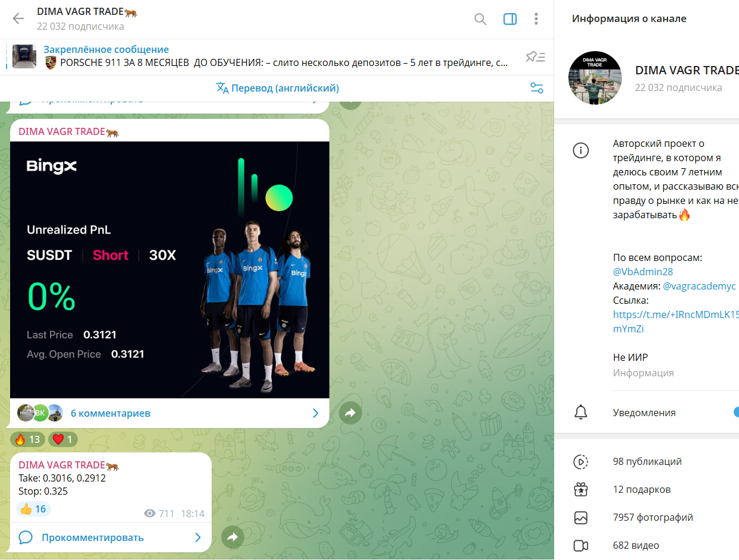Open the BingX Unrealized PnL image
This screenshot has height=560, width=739.
(x=169, y=270)
